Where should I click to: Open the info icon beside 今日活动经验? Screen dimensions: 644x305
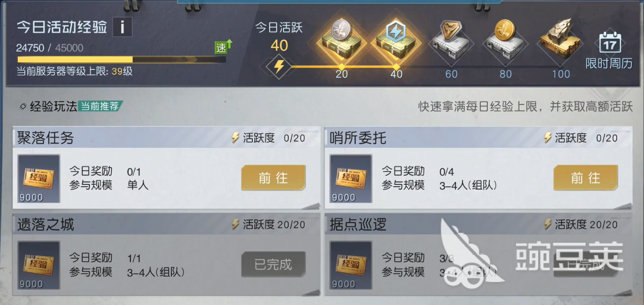122,27
